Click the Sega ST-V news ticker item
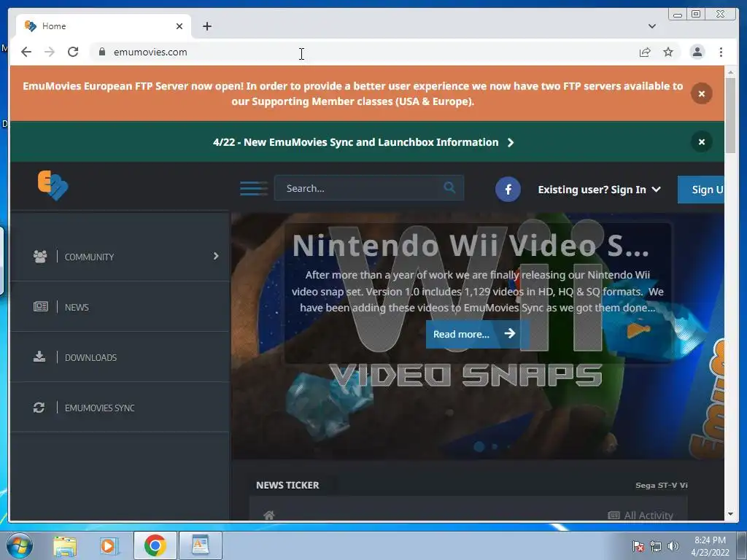Viewport: 747px width, 560px height. (x=661, y=485)
